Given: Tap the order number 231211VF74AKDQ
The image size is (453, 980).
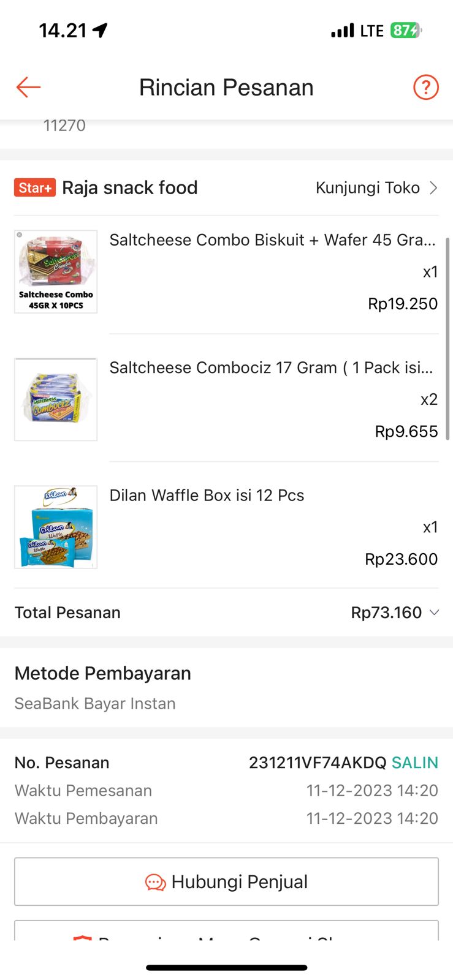Looking at the screenshot, I should [317, 763].
